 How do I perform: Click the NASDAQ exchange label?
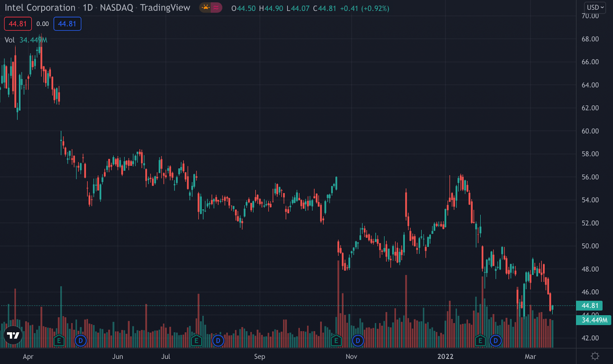point(116,8)
